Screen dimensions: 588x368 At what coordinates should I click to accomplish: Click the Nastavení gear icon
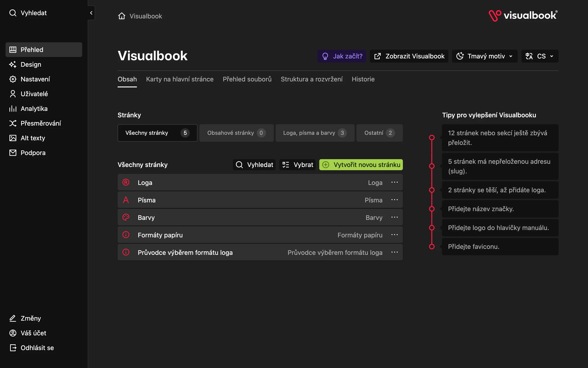13,79
